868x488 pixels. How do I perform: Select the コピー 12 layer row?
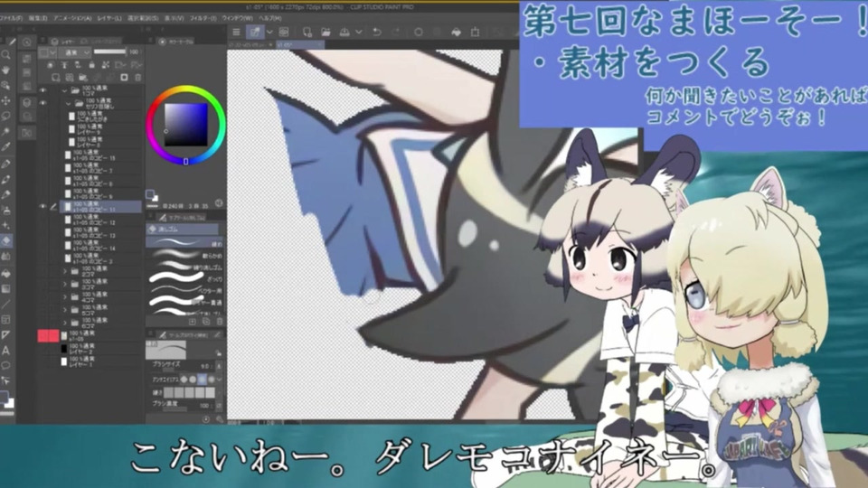(x=100, y=220)
